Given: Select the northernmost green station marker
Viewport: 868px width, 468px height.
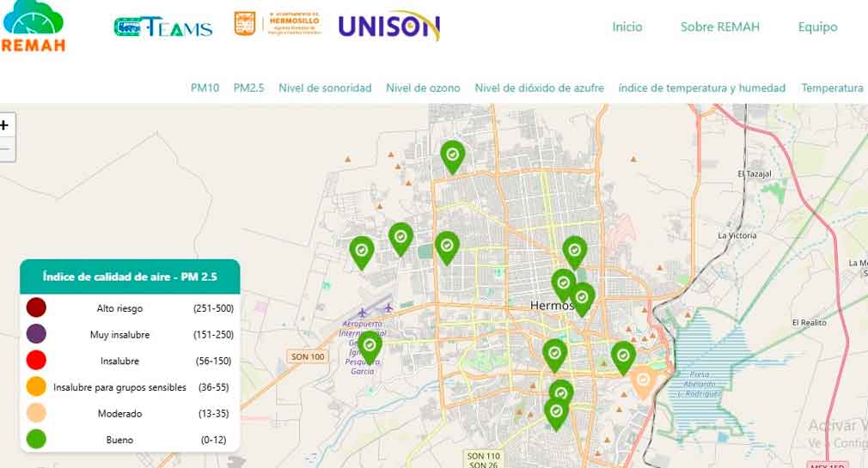Looking at the screenshot, I should pos(452,155).
